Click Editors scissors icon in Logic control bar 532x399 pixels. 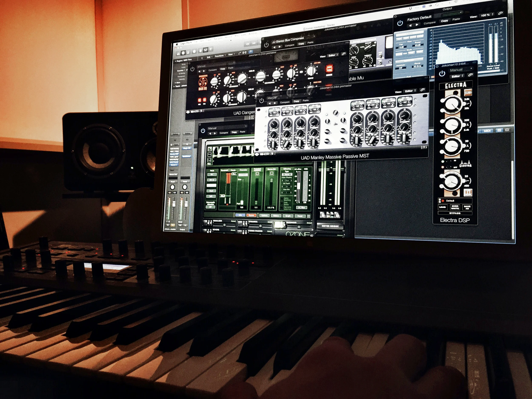[x=211, y=49]
